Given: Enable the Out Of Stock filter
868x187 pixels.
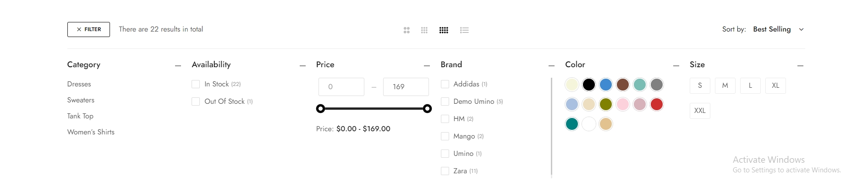Looking at the screenshot, I should point(196,102).
